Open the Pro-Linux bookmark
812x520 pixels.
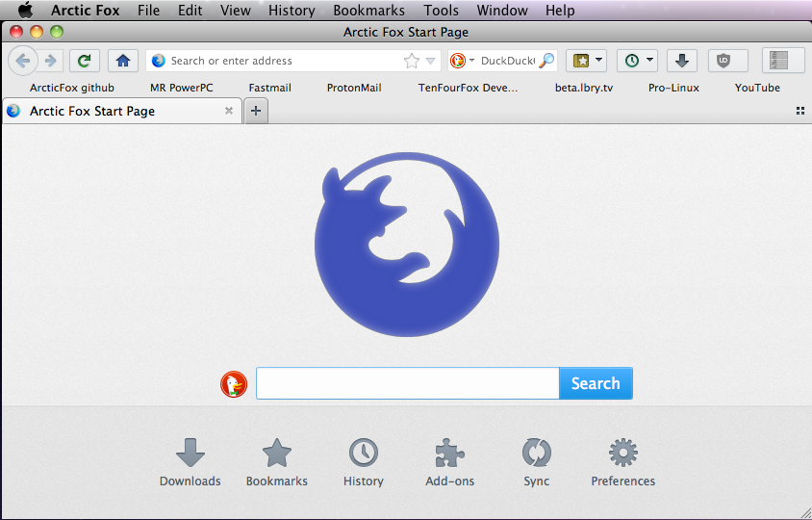[673, 88]
